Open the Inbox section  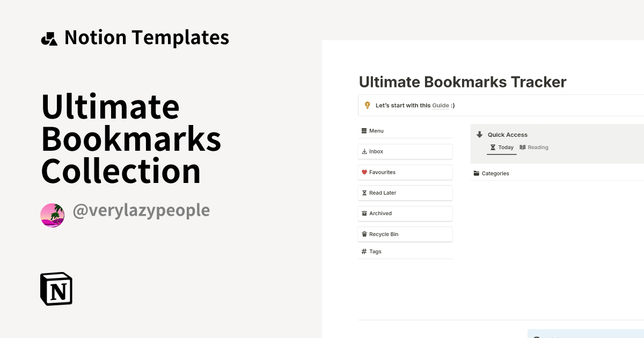[x=377, y=151]
